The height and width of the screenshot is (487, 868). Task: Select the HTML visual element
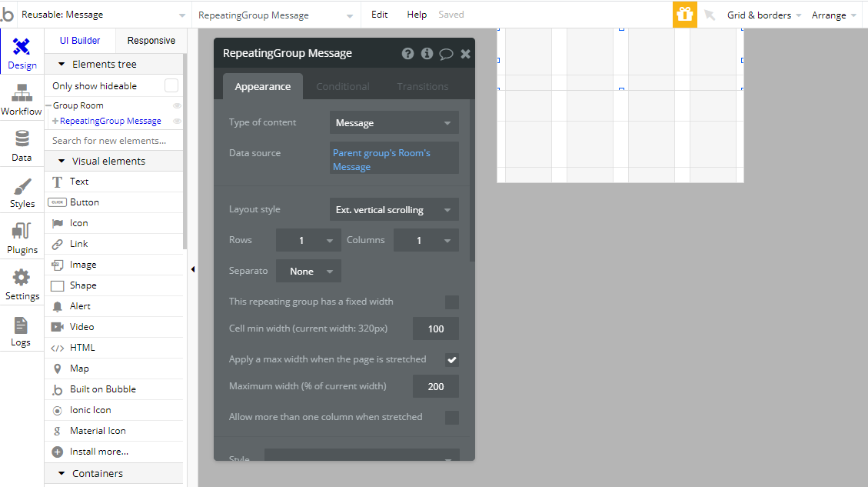[x=114, y=348]
